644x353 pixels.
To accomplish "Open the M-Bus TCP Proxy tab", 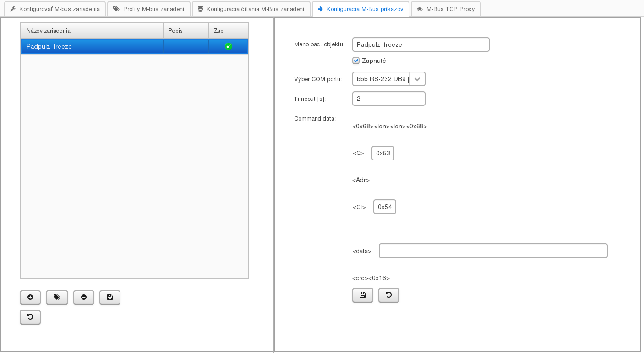I will coord(446,9).
